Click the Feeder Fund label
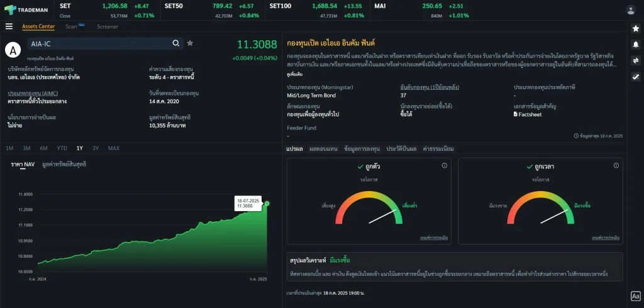 pyautogui.click(x=301, y=128)
